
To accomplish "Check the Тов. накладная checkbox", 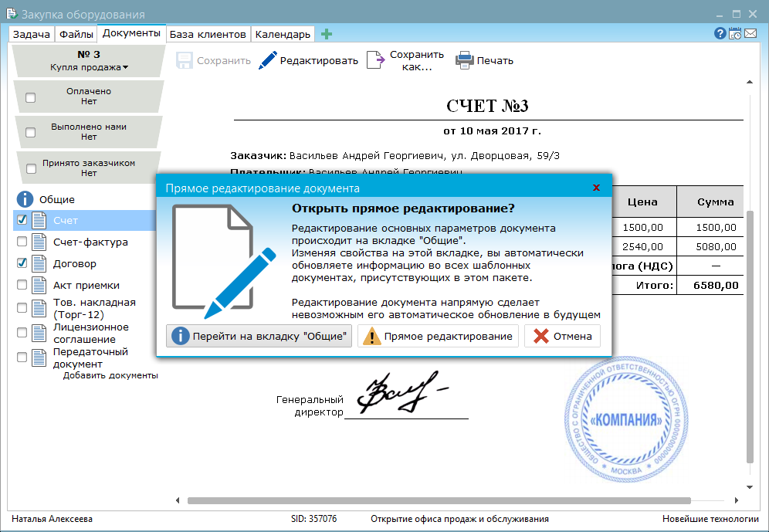I will tap(22, 307).
